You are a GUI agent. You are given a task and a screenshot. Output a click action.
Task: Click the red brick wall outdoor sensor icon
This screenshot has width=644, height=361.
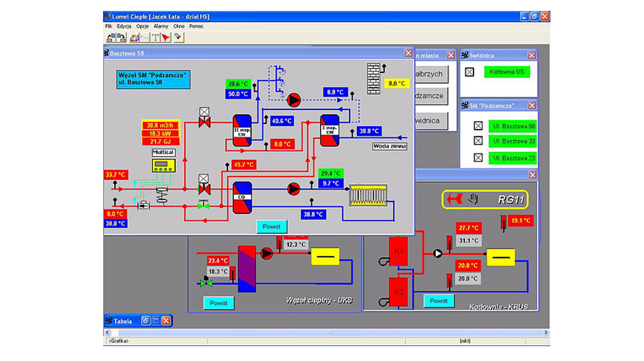[374, 78]
